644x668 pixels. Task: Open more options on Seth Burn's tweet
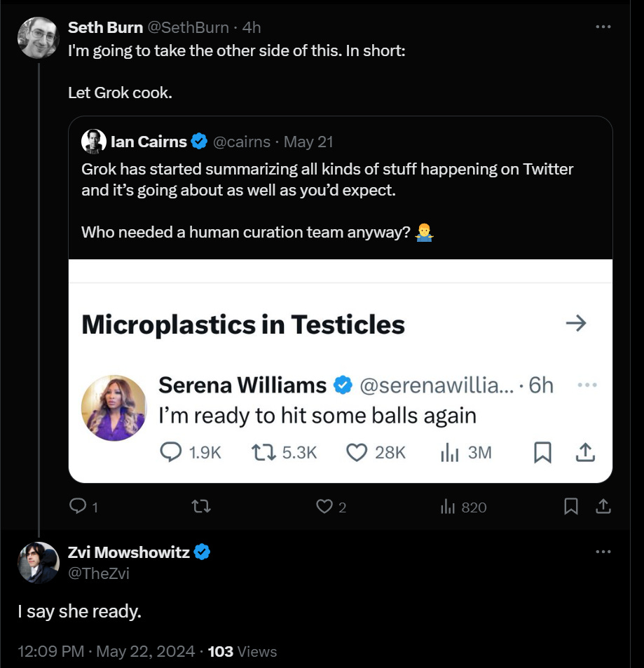[x=603, y=27]
